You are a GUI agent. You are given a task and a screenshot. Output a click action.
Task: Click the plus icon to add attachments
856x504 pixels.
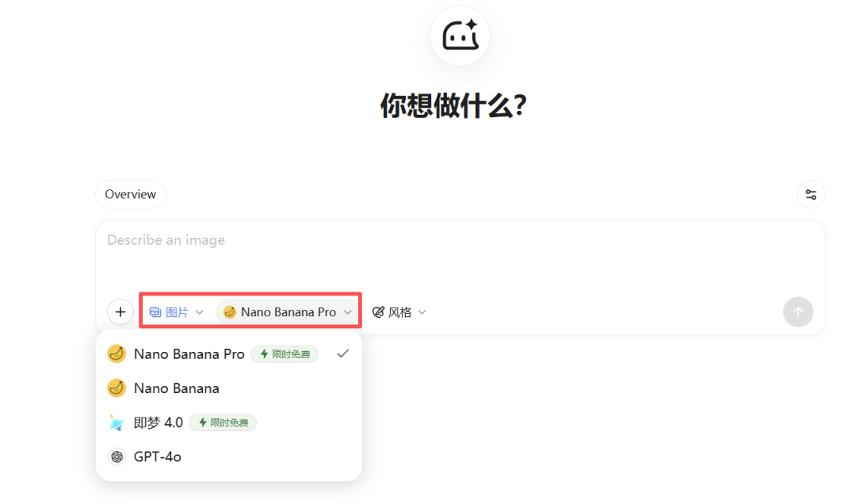click(120, 311)
